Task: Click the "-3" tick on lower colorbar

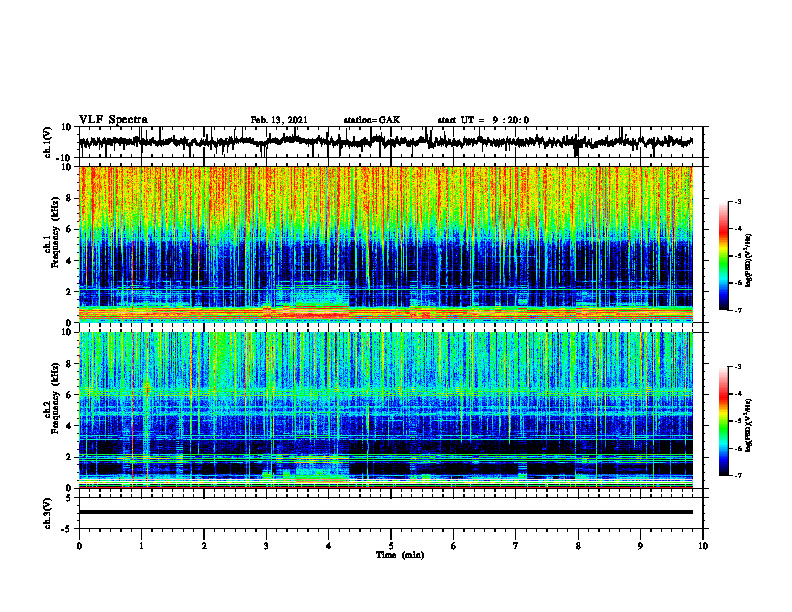Action: (x=738, y=367)
